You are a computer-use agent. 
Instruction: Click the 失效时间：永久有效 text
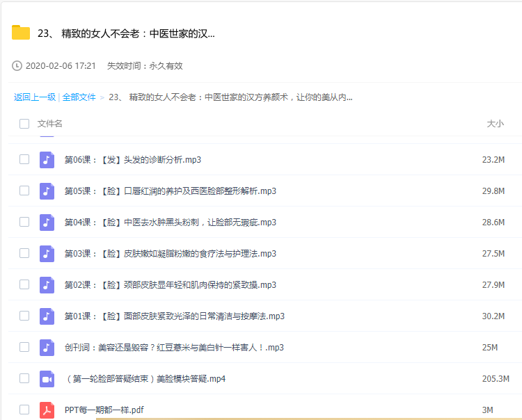[145, 66]
